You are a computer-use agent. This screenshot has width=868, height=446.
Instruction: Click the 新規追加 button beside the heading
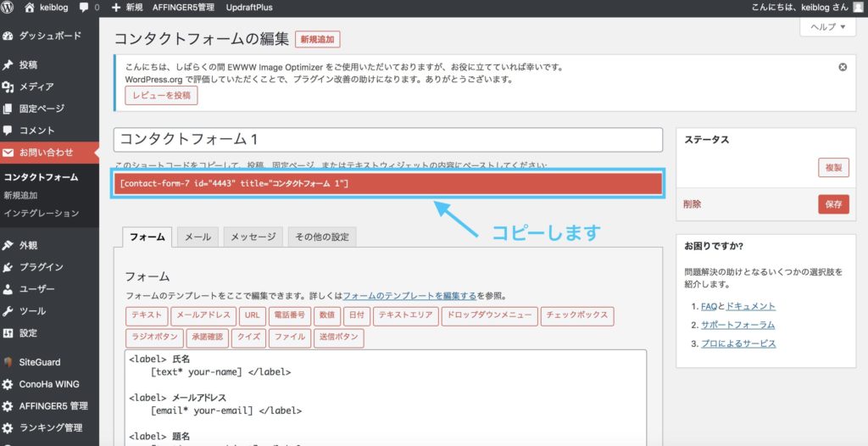[x=318, y=40]
